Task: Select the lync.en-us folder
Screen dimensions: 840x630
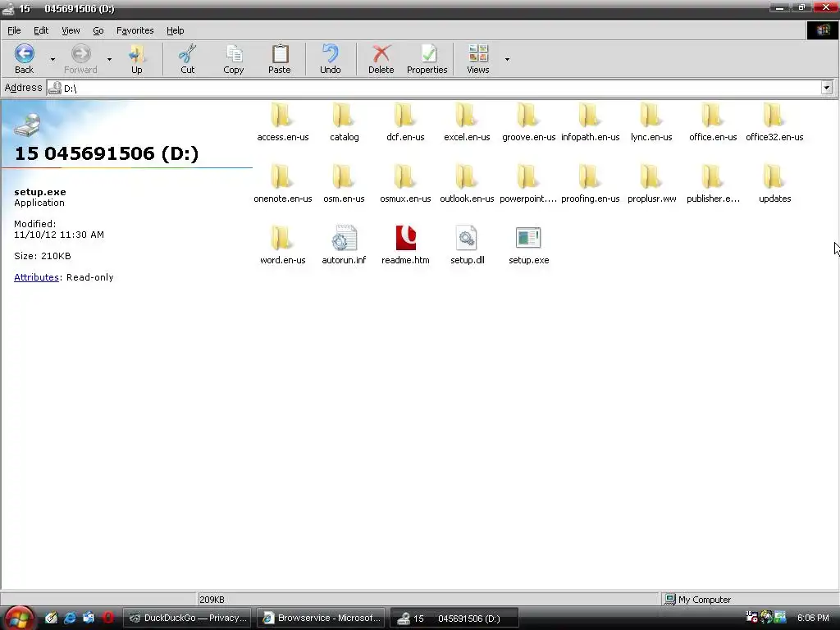Action: tap(651, 122)
